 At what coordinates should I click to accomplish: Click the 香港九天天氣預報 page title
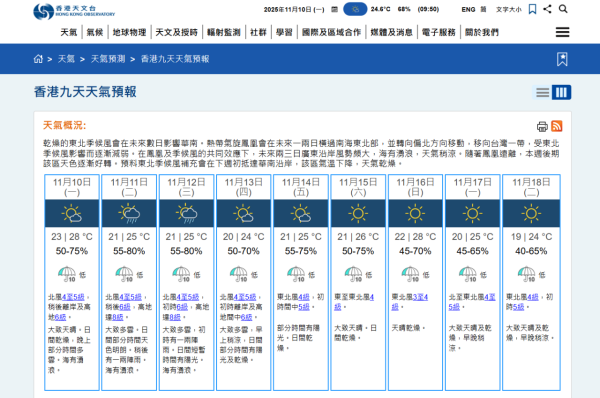pyautogui.click(x=85, y=92)
